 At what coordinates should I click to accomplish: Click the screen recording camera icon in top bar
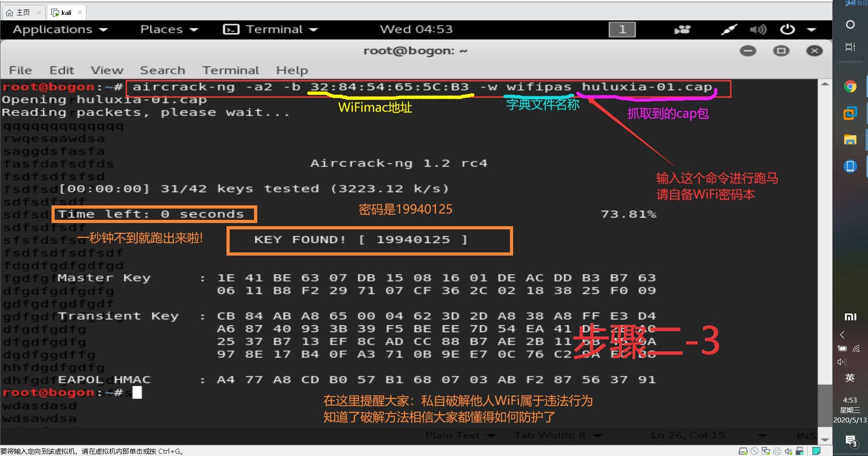(x=682, y=29)
